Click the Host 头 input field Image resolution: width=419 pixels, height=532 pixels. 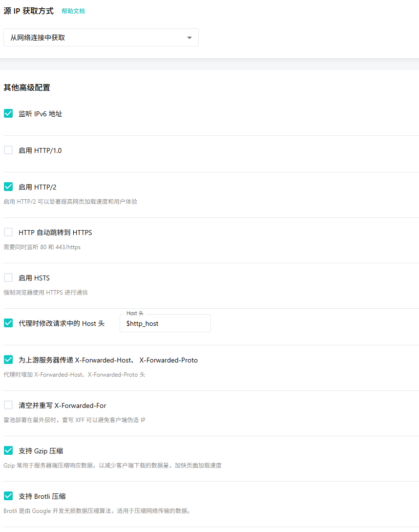pos(165,323)
